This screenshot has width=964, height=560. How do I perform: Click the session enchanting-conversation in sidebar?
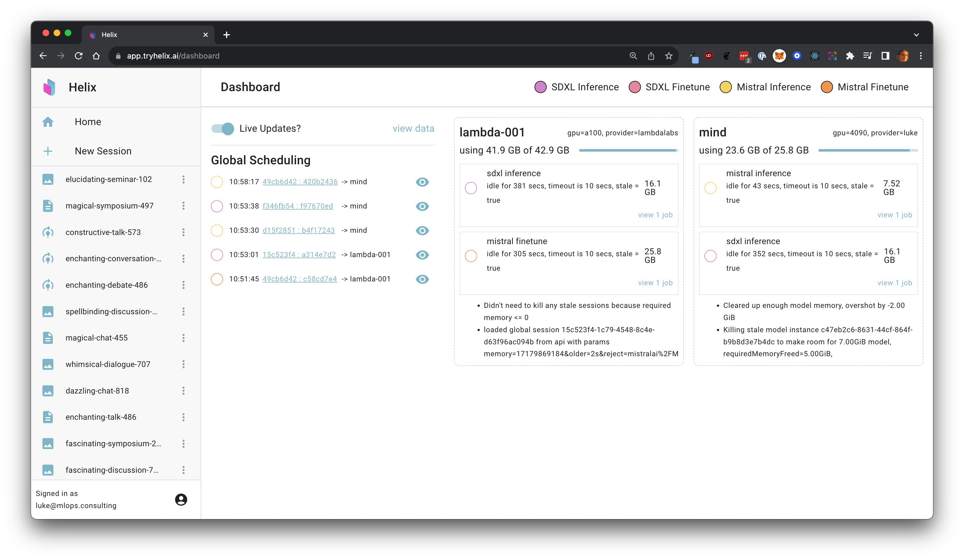point(113,258)
